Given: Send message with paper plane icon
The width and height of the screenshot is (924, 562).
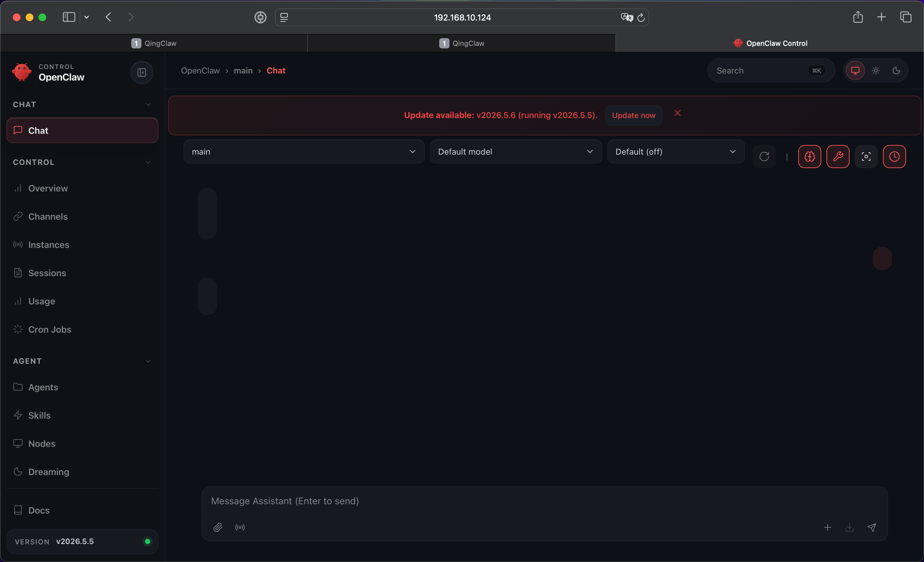Looking at the screenshot, I should point(871,527).
